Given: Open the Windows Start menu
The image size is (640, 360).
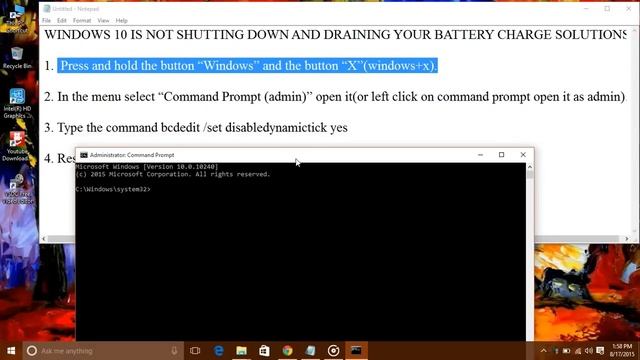Looking at the screenshot, I should [x=11, y=351].
